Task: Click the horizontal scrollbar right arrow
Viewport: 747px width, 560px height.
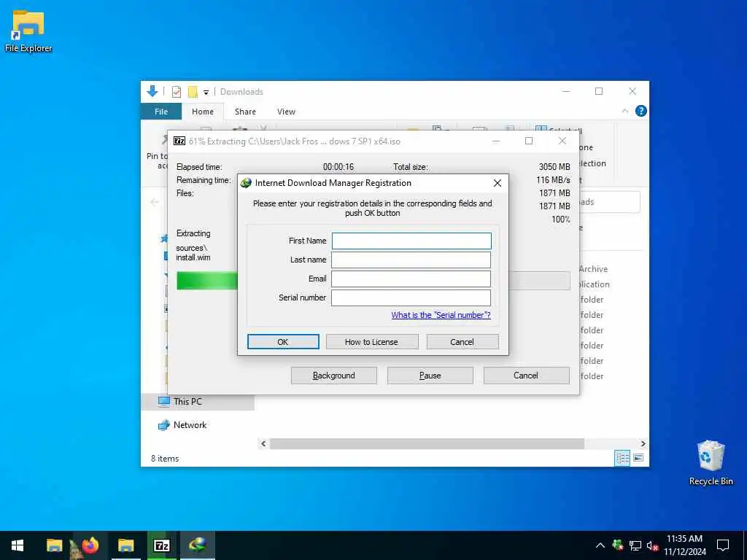Action: click(x=643, y=443)
